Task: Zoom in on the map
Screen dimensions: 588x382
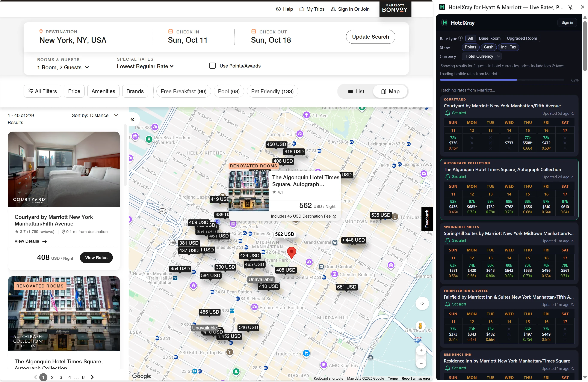Action: tap(421, 350)
